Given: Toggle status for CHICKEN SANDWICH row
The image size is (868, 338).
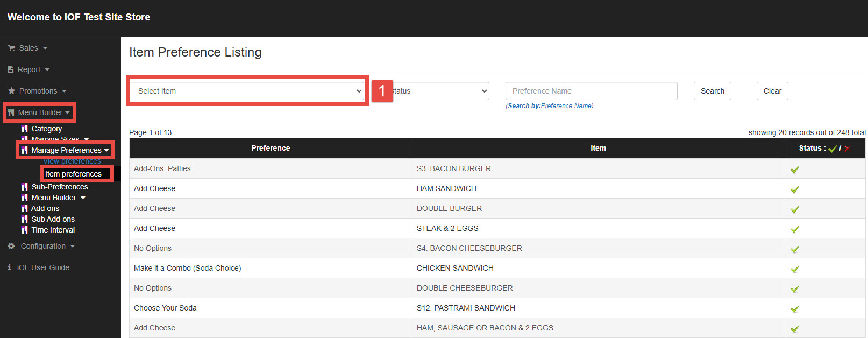Looking at the screenshot, I should [794, 269].
